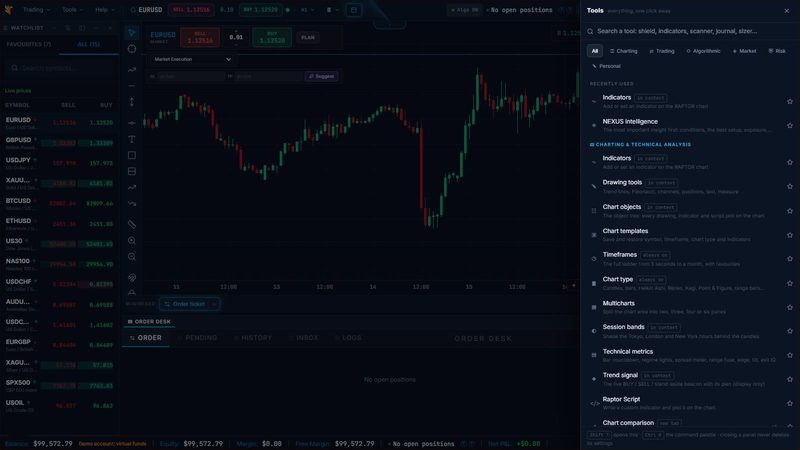Click the Multicharts grid icon

pos(594,307)
